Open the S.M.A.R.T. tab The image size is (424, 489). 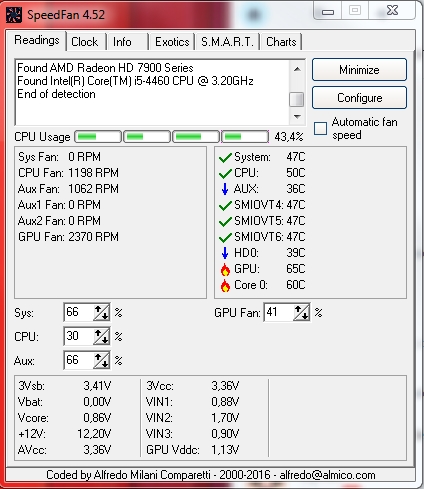[227, 42]
